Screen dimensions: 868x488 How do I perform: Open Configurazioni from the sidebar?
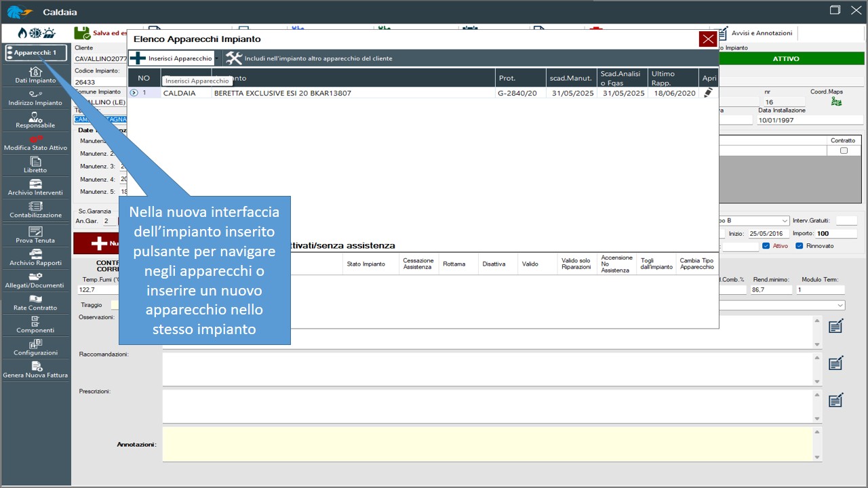pyautogui.click(x=35, y=347)
